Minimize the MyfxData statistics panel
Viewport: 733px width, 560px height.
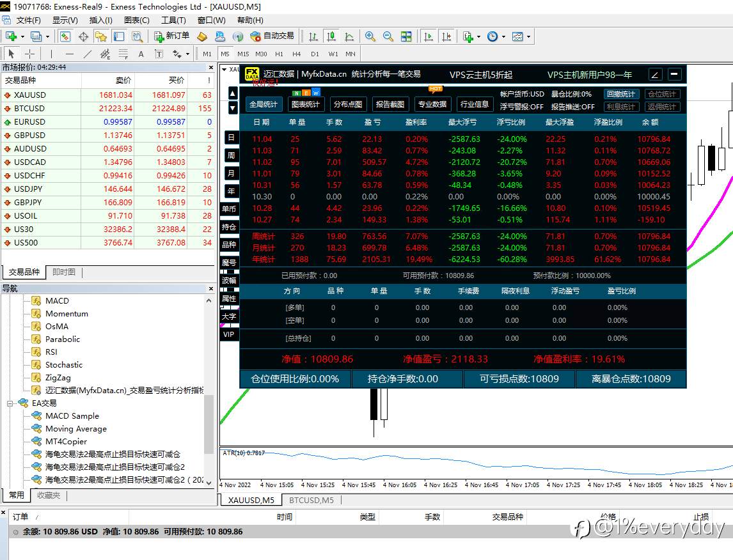pos(674,74)
